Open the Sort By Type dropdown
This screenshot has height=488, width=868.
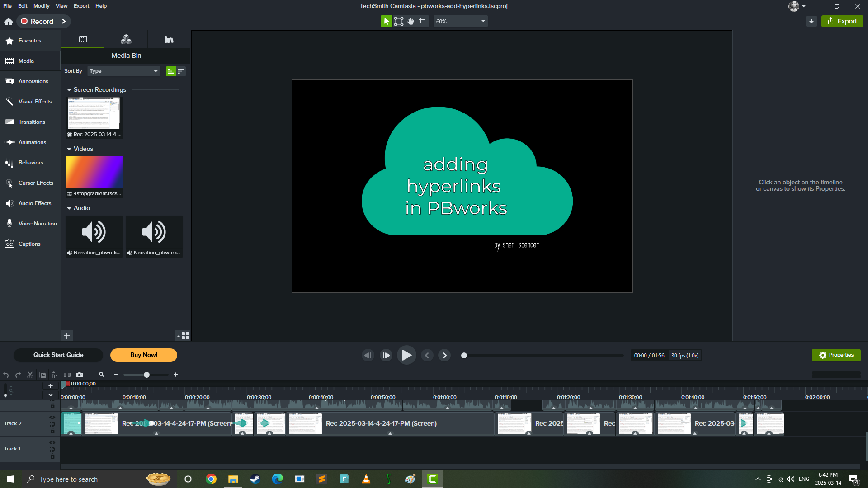click(124, 71)
